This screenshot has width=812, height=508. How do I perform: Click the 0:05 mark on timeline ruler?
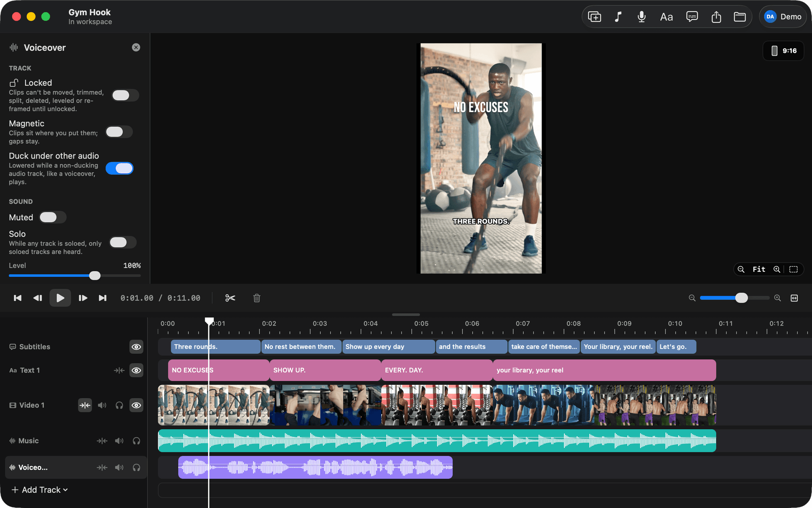coord(421,324)
